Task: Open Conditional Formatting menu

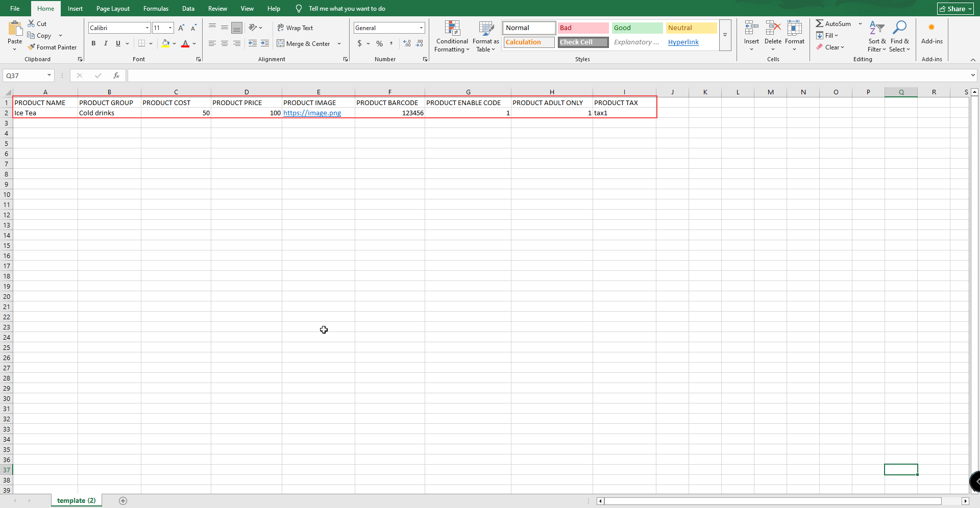Action: click(452, 36)
